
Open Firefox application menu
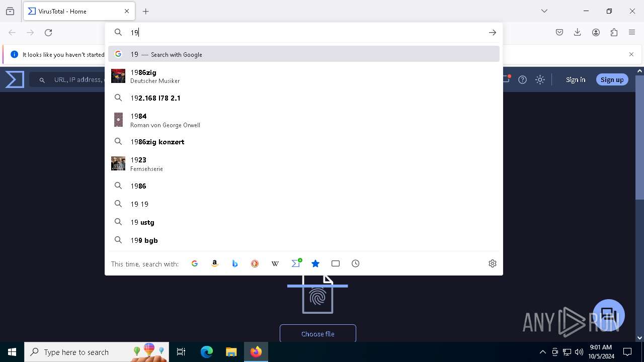click(x=632, y=32)
